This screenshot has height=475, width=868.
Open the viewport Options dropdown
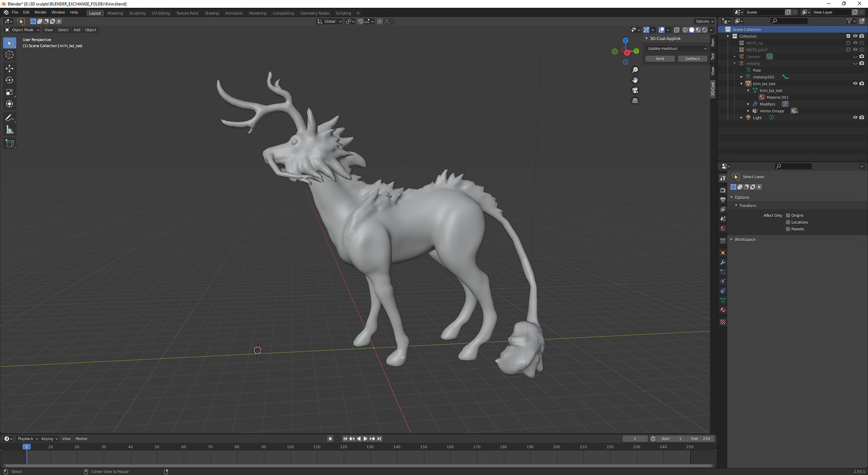[704, 21]
